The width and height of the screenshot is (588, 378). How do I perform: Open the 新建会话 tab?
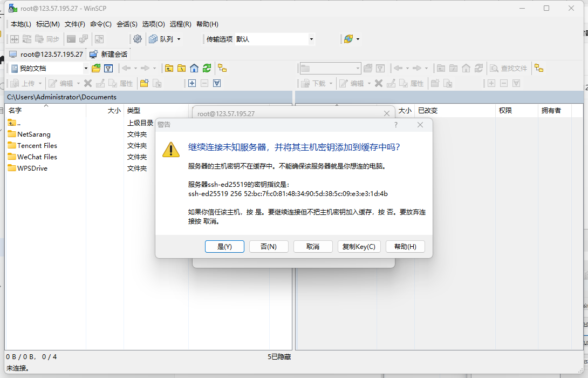click(108, 54)
